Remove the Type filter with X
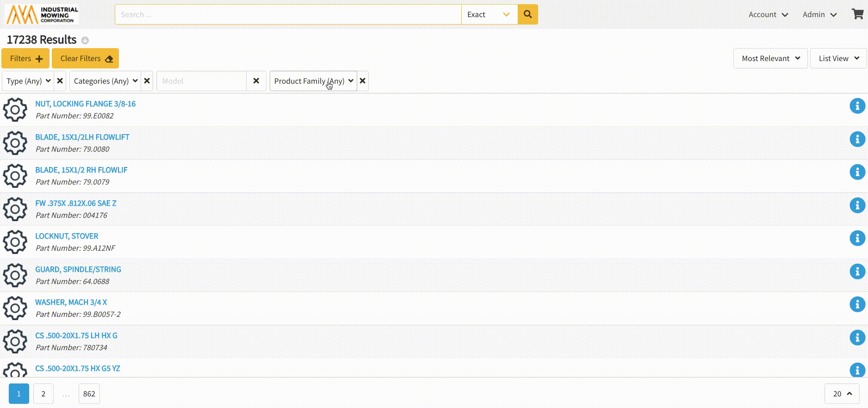 pyautogui.click(x=60, y=81)
